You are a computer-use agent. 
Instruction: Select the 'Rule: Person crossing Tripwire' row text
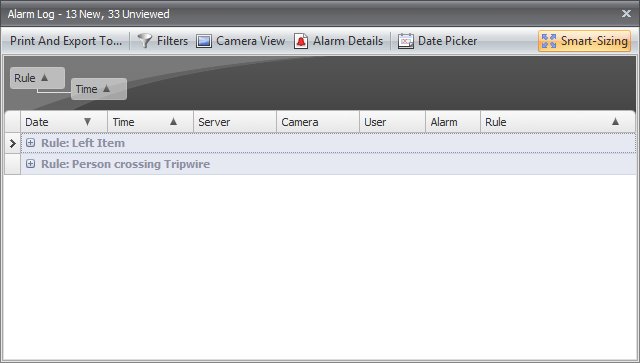click(125, 164)
